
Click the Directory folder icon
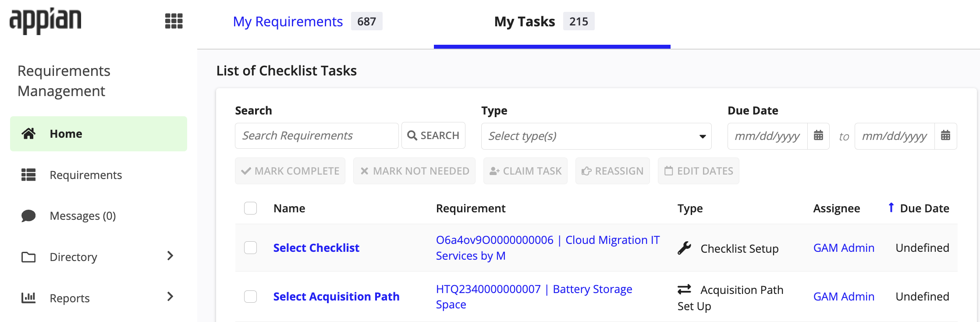[28, 257]
